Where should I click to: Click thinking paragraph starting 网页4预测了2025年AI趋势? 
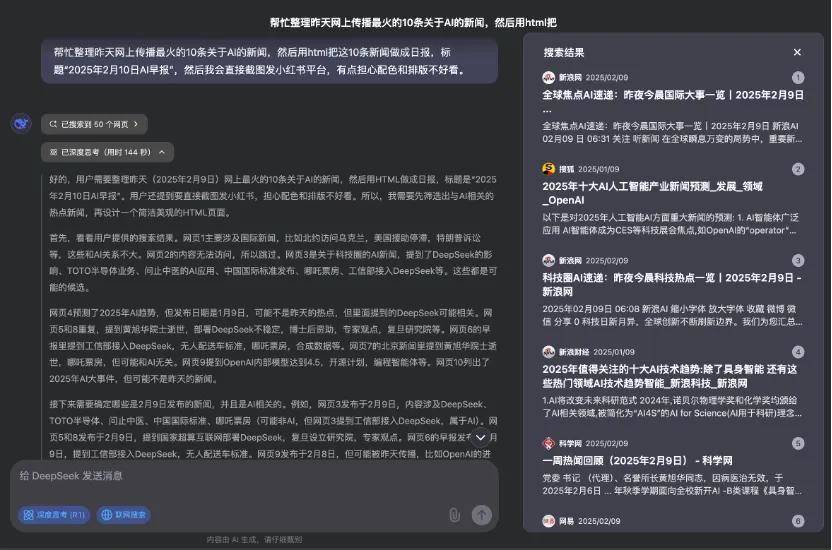tap(273, 346)
